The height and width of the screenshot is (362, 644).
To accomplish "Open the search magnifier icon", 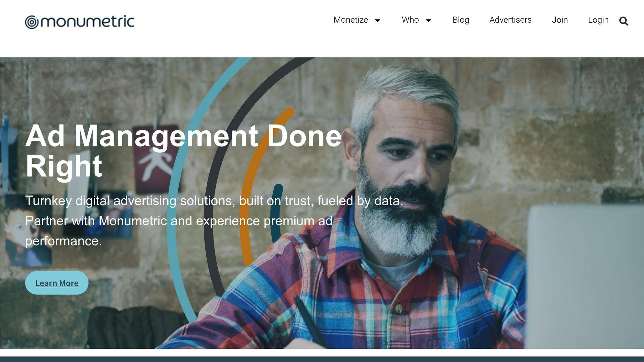I will [624, 21].
